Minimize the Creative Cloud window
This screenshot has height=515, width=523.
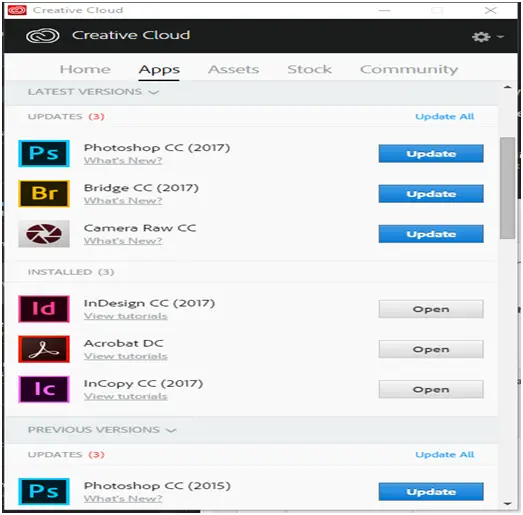click(384, 10)
